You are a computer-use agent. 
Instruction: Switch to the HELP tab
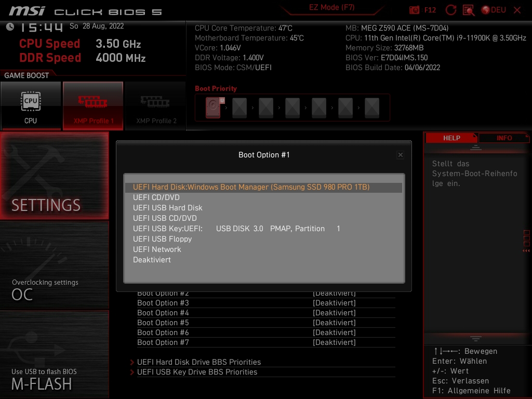(451, 138)
